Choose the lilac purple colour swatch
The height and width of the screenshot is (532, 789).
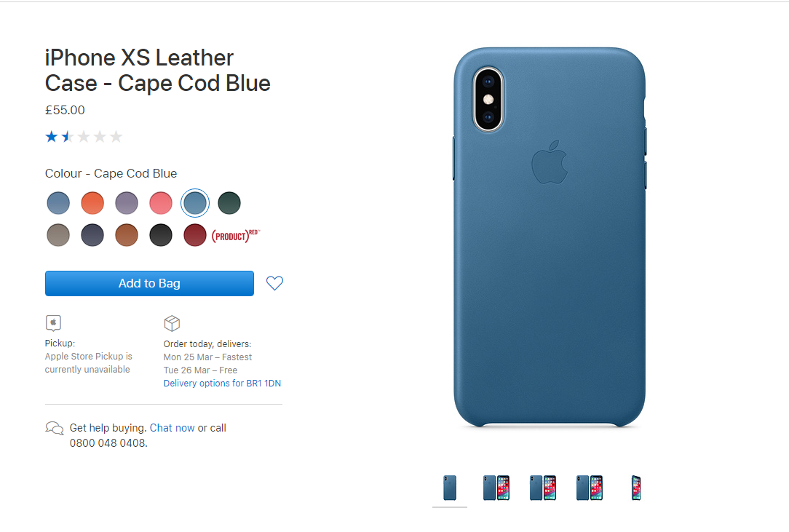click(x=127, y=203)
